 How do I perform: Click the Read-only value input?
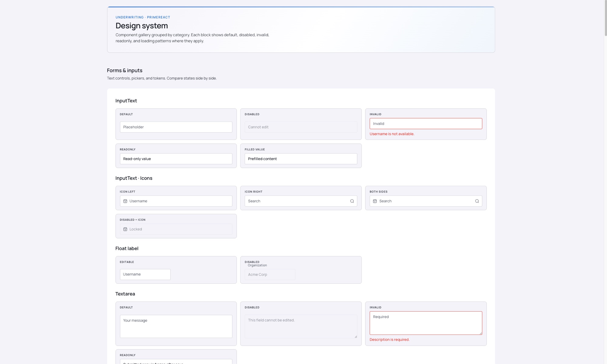click(176, 159)
